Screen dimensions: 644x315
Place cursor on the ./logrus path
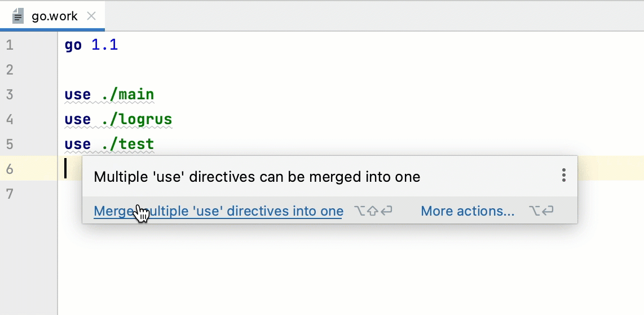(x=137, y=120)
